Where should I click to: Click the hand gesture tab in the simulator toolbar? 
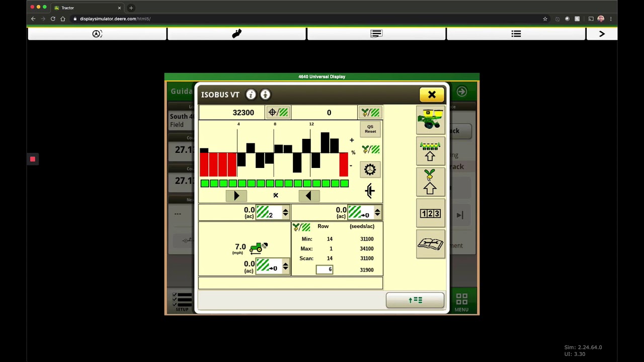click(237, 34)
